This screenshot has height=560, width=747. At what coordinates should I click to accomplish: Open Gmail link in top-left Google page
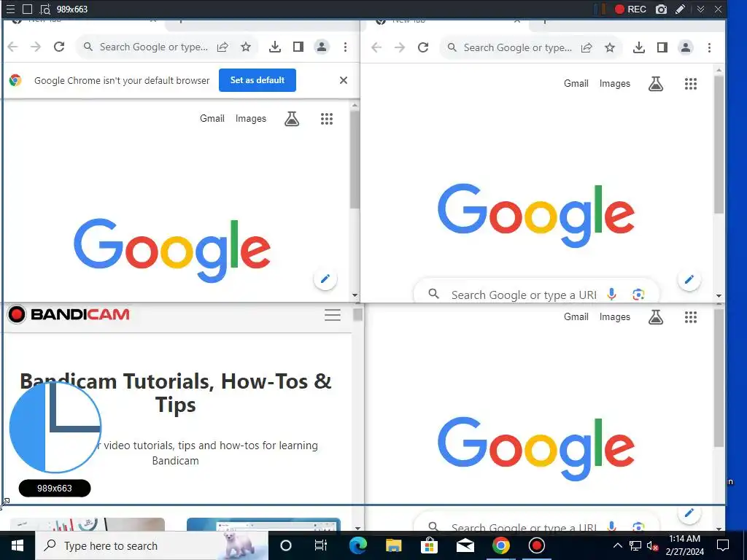(212, 118)
